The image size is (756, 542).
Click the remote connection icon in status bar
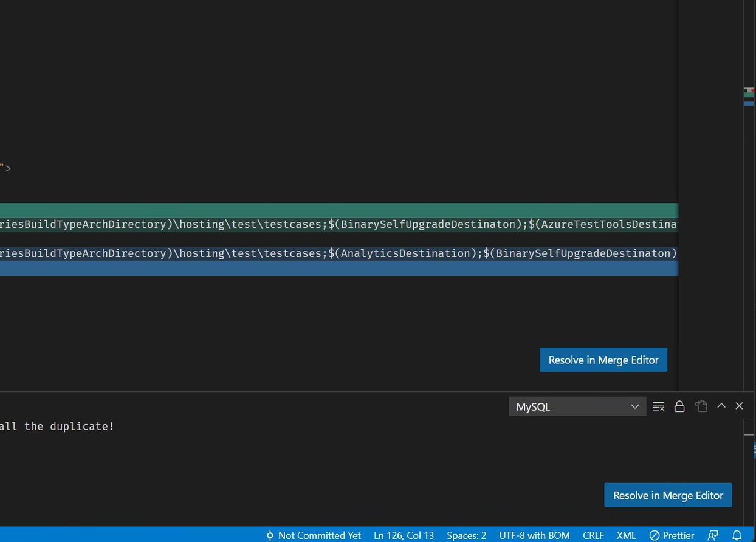tap(712, 535)
